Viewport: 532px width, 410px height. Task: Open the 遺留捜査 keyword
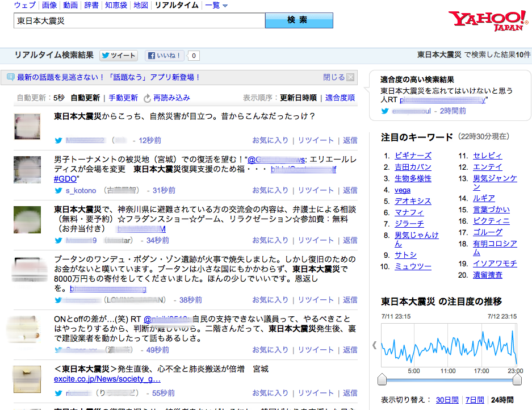(488, 275)
